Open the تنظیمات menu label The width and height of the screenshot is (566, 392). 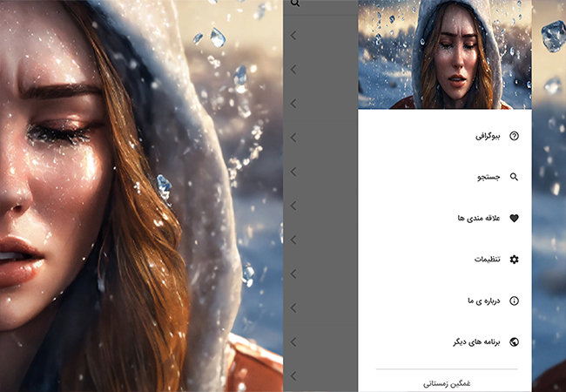pos(488,260)
